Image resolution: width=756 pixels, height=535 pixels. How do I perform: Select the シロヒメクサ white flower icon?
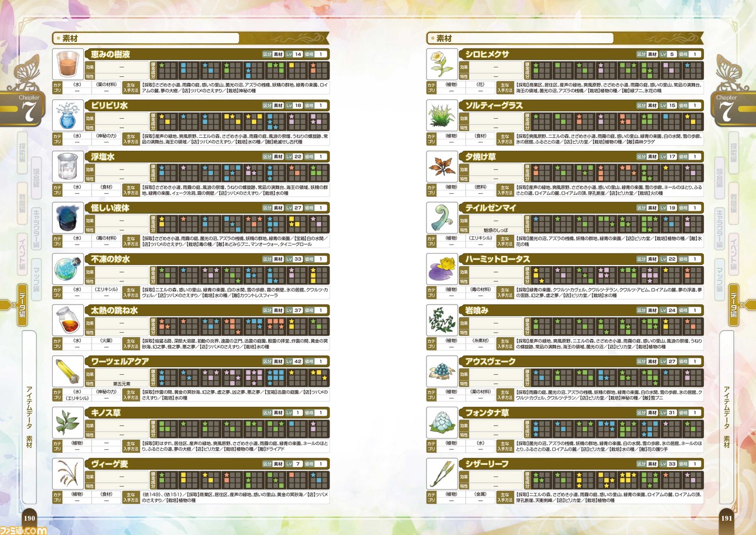click(442, 64)
